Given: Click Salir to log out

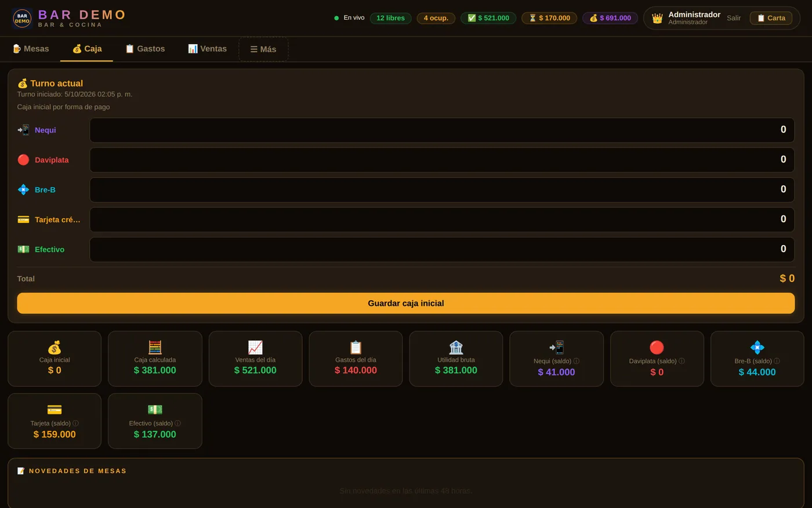Looking at the screenshot, I should click(x=734, y=18).
